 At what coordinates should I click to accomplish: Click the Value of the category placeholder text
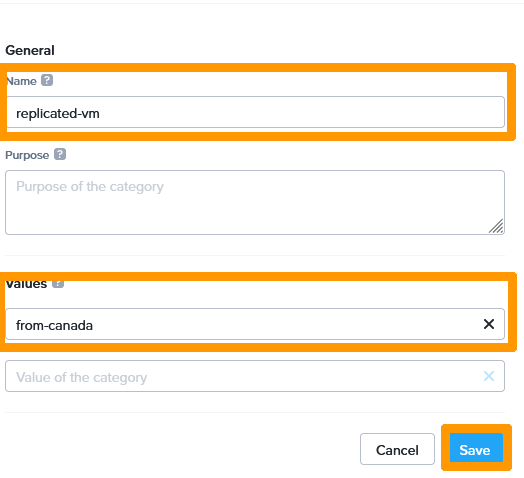81,377
